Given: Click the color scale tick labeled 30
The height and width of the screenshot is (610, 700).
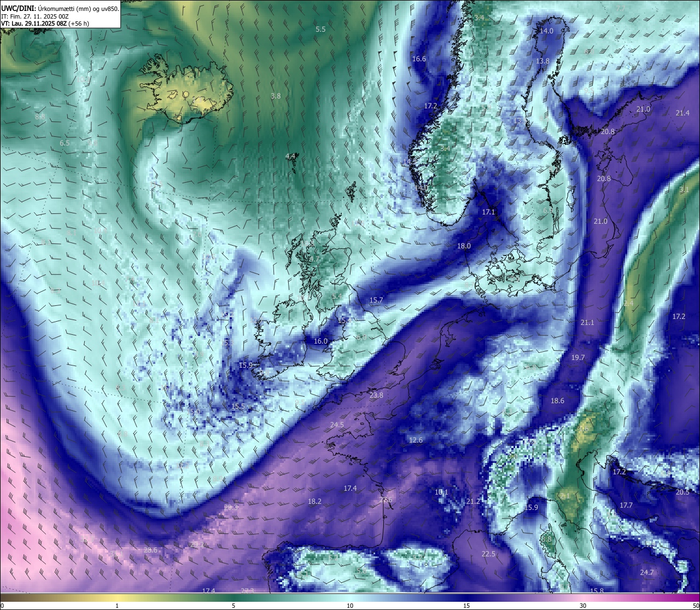Looking at the screenshot, I should click(x=583, y=606).
